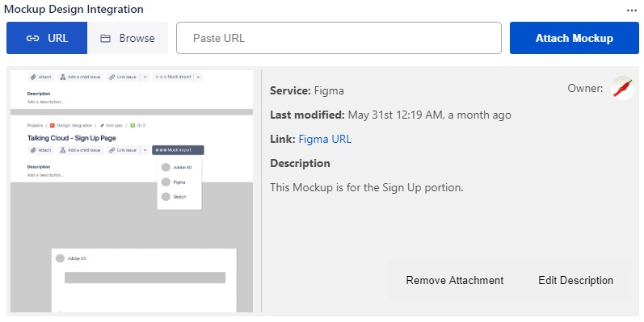Click Edit Description
Viewport: 644px width, 322px height.
[575, 280]
